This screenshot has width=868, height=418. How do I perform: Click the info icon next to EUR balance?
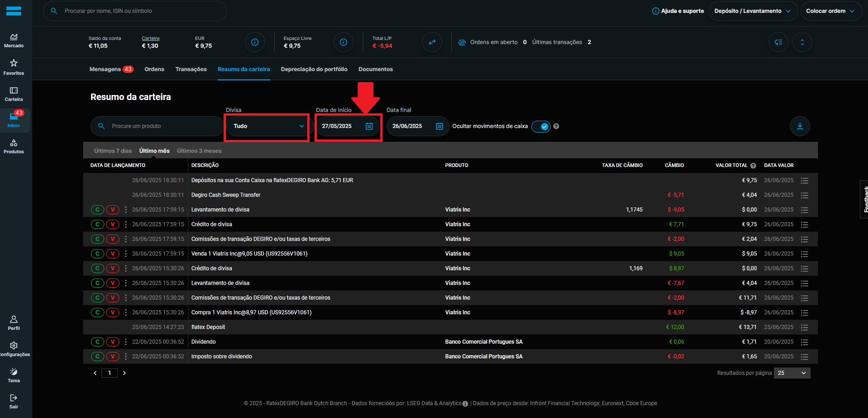pyautogui.click(x=255, y=42)
